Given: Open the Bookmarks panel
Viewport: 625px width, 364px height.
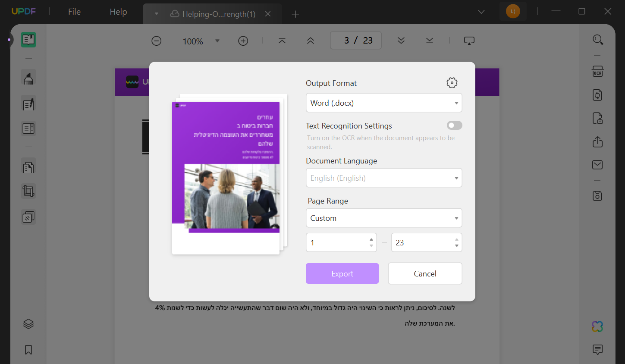Looking at the screenshot, I should click(x=28, y=350).
